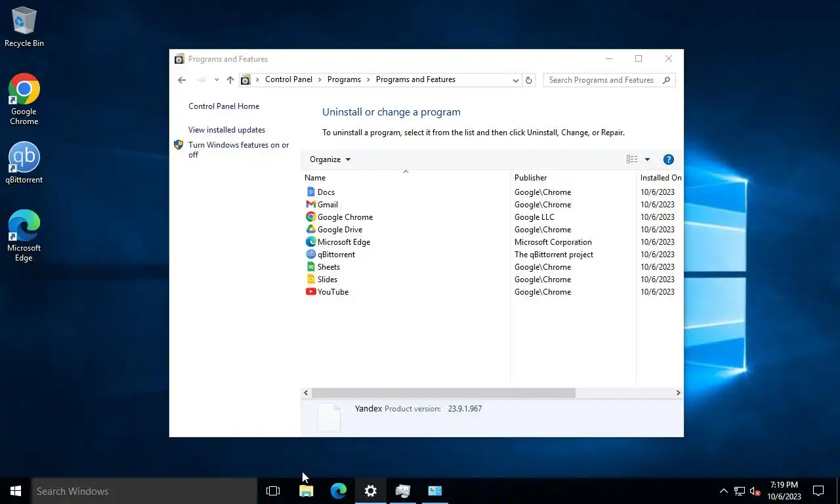
Task: Sort by the Installed On column header
Action: click(660, 178)
